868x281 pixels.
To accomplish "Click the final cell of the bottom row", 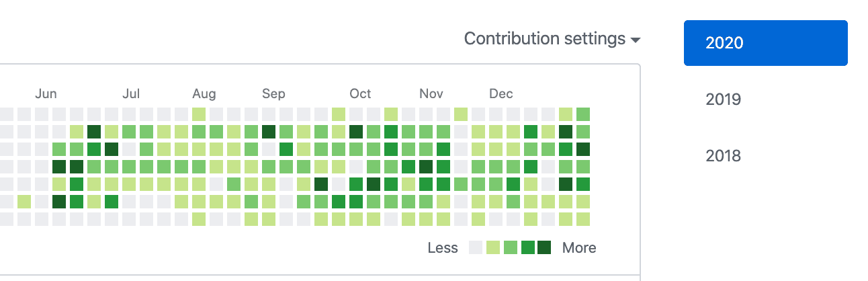I will tap(583, 218).
